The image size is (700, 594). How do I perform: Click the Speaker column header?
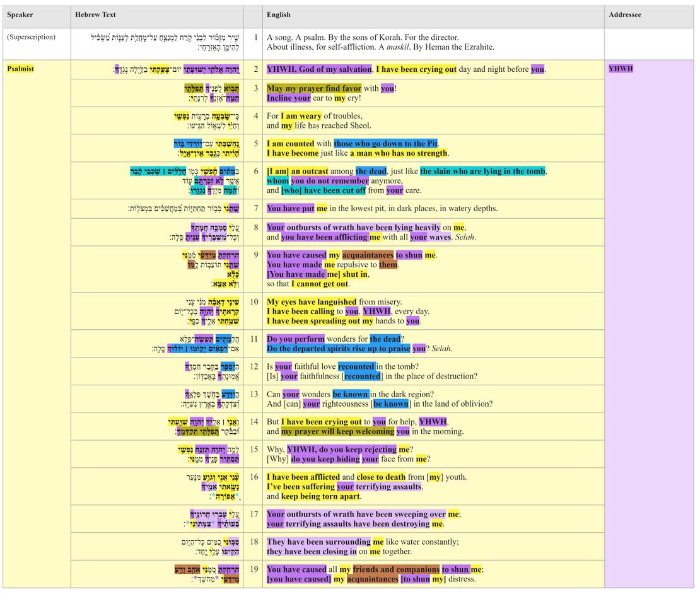[20, 15]
